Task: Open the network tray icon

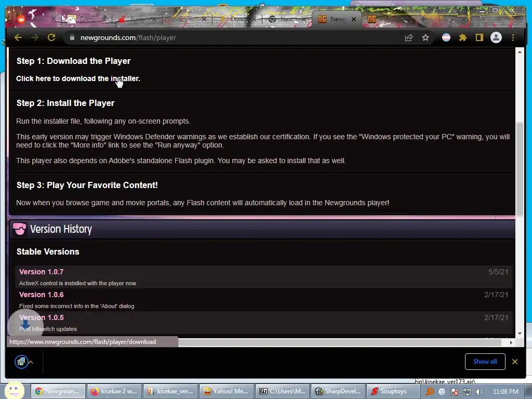Action: click(467, 392)
